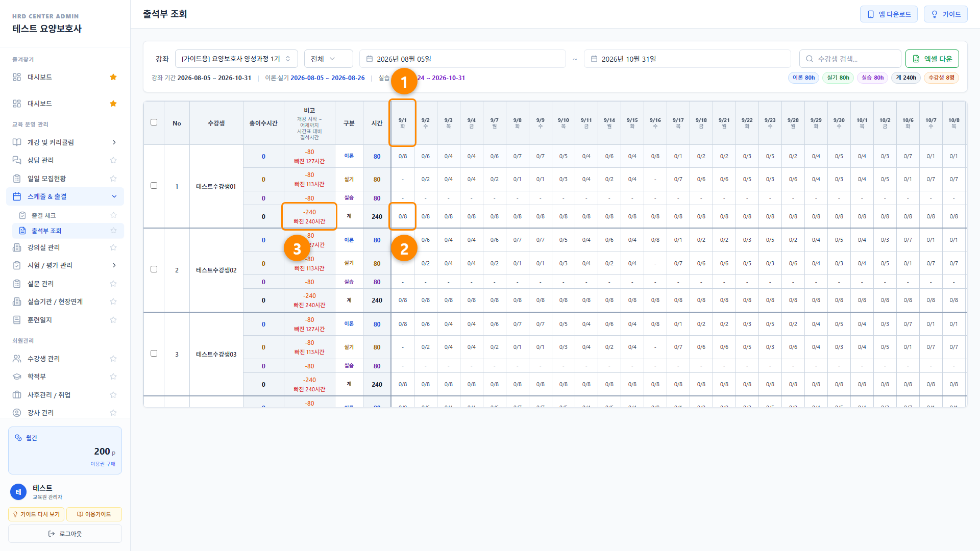Unfavorite the first 대시보드 star icon
Screen dimensions: 980x551
pyautogui.click(x=113, y=77)
